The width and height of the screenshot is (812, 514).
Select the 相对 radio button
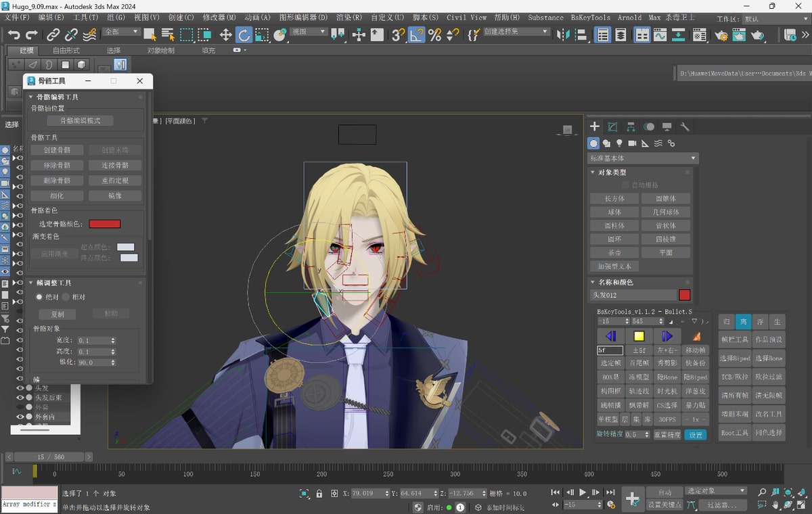[x=66, y=297]
